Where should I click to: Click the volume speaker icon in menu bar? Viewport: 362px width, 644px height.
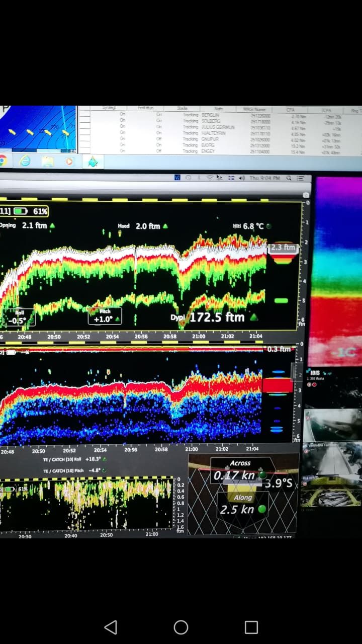[x=242, y=178]
